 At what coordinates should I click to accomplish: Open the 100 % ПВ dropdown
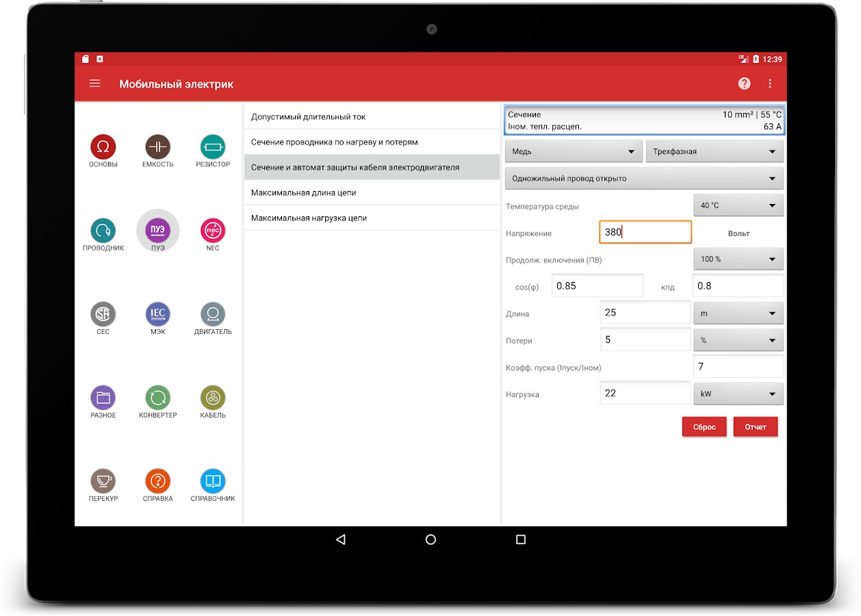(738, 259)
